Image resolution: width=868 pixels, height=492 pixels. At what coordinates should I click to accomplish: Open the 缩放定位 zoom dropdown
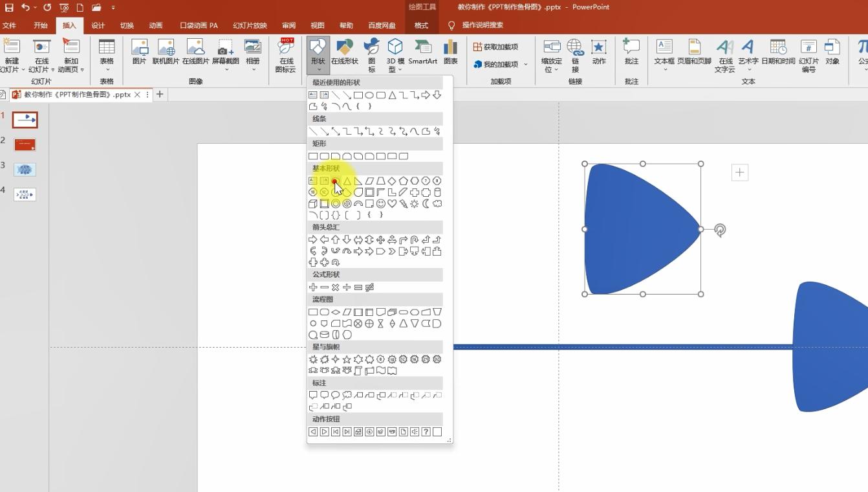tap(552, 56)
